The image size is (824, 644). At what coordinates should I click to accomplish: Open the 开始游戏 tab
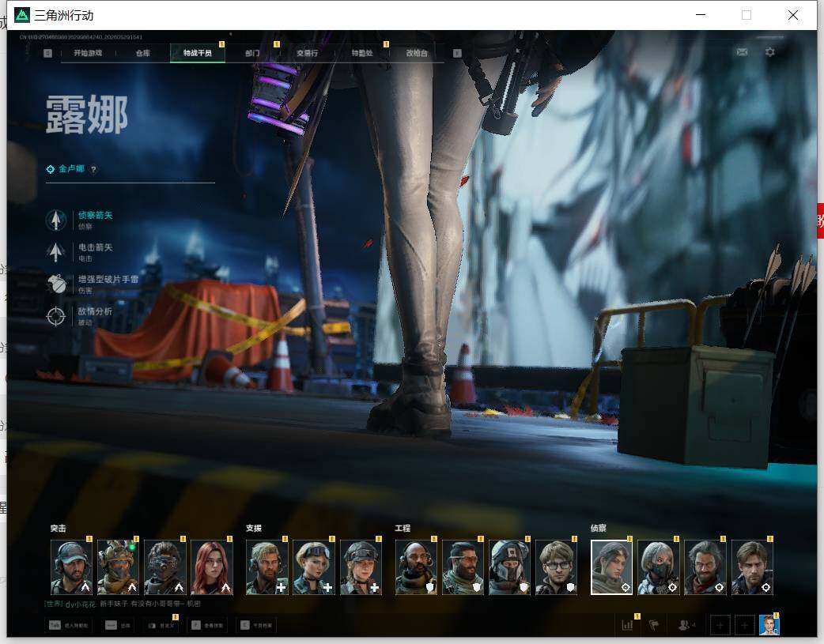click(88, 53)
